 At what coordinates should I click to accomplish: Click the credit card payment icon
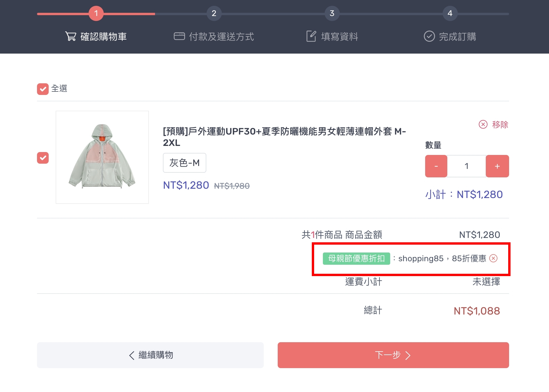179,36
